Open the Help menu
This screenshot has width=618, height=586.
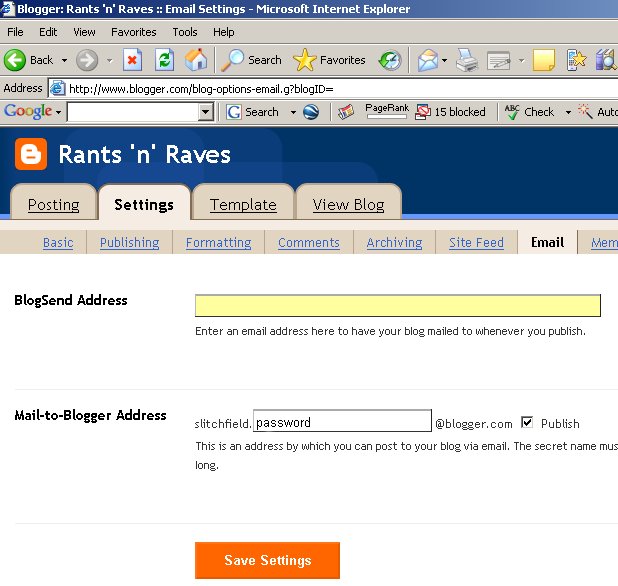[224, 32]
